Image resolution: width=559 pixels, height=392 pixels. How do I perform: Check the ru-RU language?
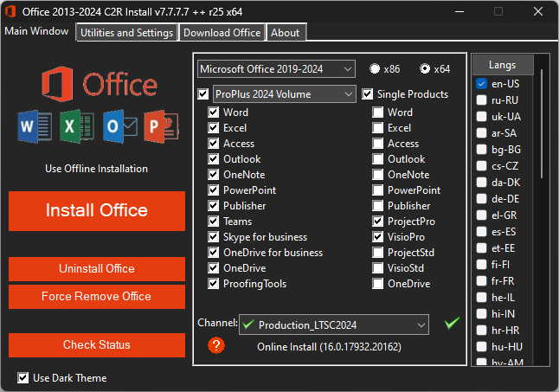click(x=482, y=100)
